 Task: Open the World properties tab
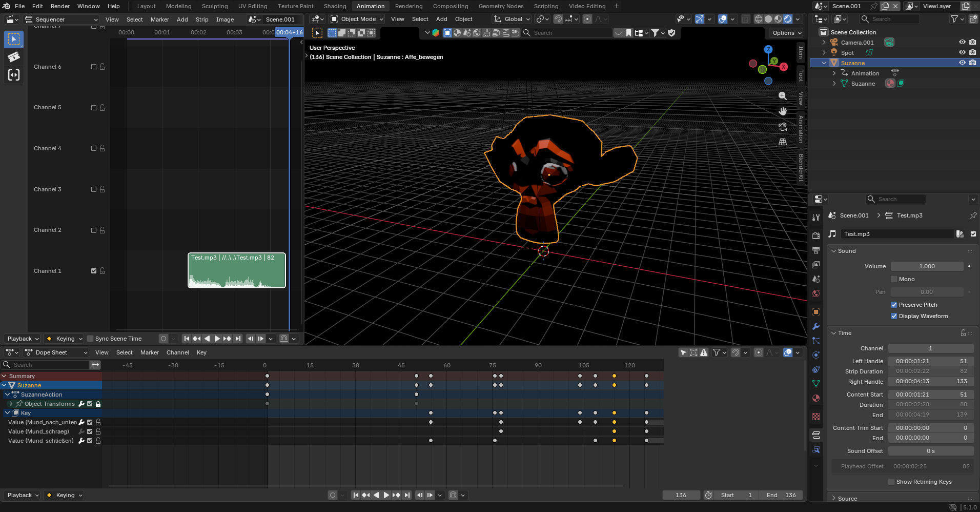point(816,293)
